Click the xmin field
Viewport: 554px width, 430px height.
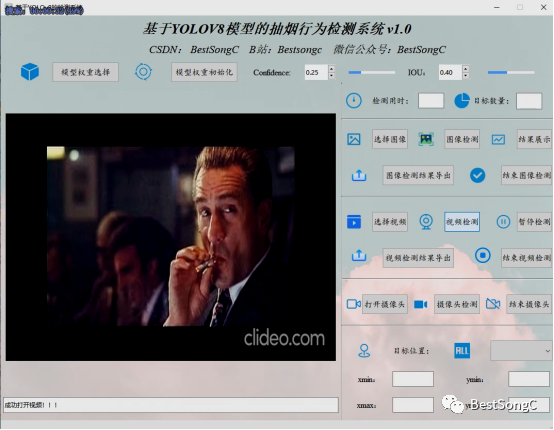[x=413, y=379]
